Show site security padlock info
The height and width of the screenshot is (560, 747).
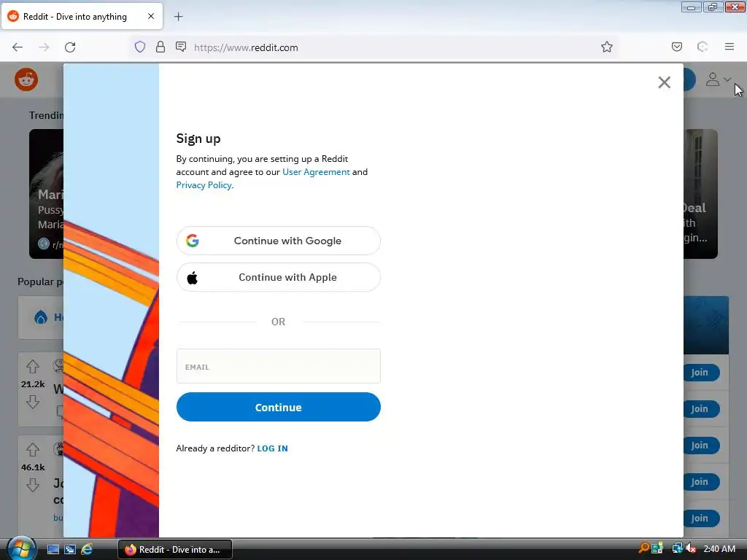[x=160, y=47]
